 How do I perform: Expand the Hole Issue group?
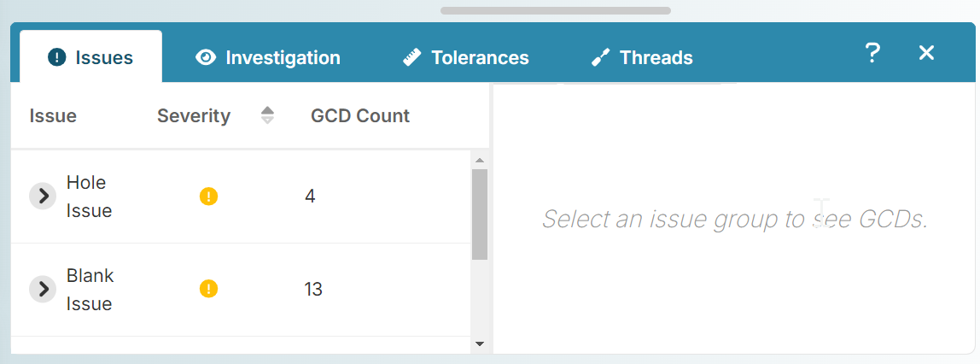point(44,197)
